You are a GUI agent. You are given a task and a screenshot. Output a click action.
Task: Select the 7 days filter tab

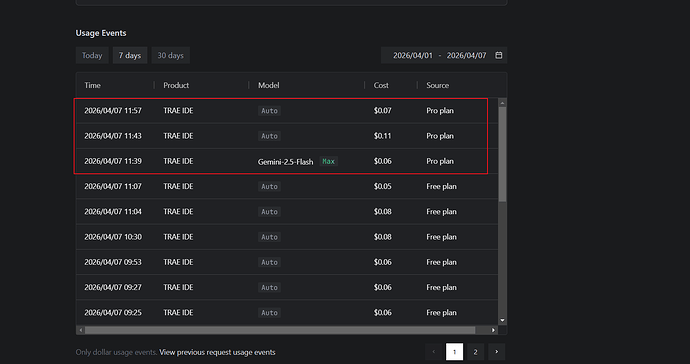(130, 55)
